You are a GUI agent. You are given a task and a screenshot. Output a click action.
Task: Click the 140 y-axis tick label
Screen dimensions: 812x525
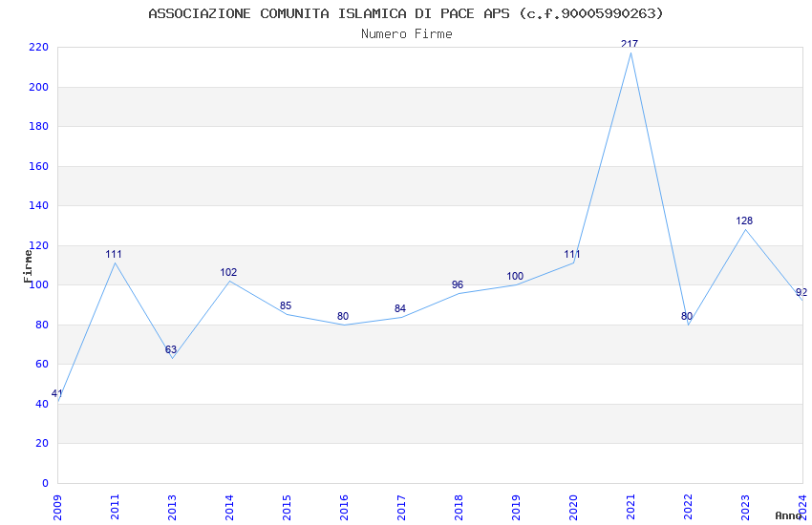(x=38, y=205)
